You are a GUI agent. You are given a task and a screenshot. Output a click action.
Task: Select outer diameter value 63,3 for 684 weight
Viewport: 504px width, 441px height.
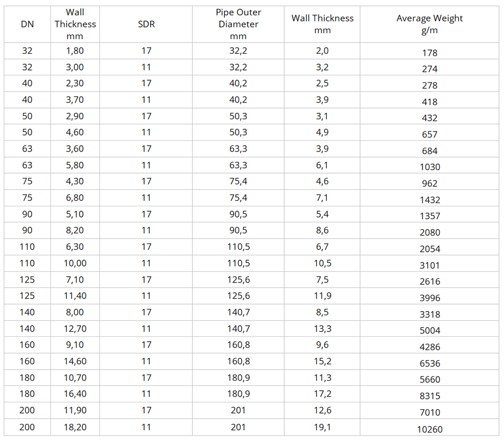(238, 149)
